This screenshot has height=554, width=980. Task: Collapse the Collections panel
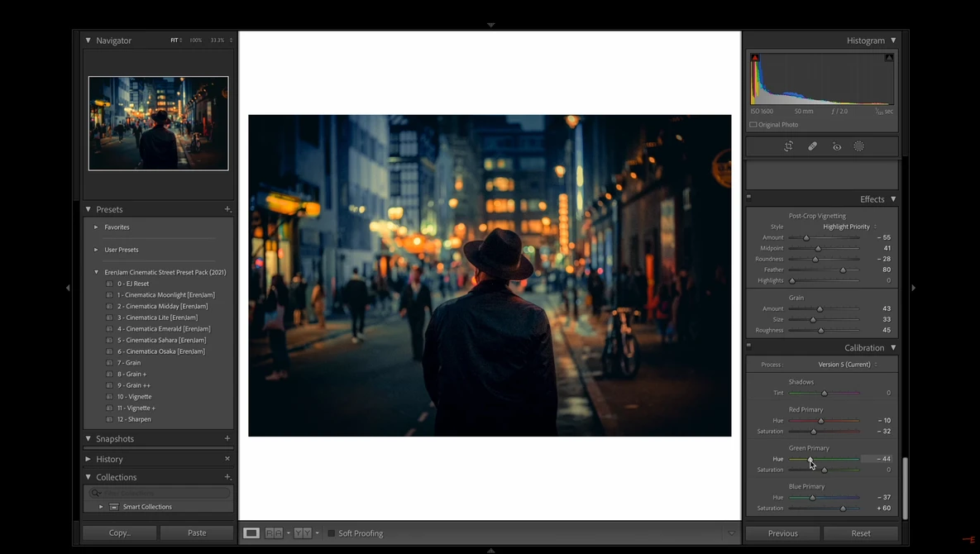[x=88, y=477]
